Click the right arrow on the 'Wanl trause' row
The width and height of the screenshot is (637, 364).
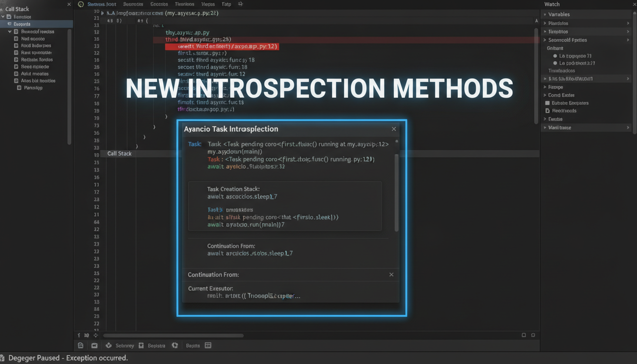(x=628, y=127)
